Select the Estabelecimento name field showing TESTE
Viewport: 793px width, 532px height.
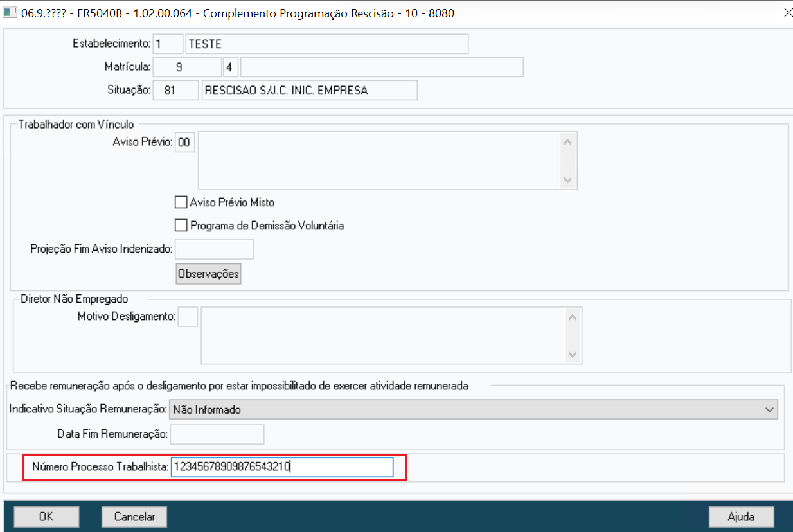pyautogui.click(x=327, y=44)
